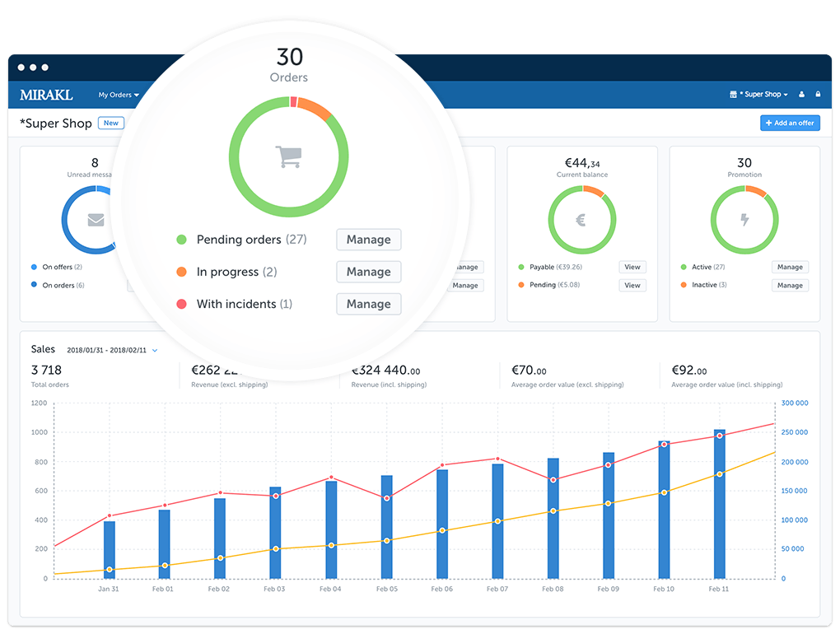Click the MIRAKL logo
This screenshot has height=634, width=840.
(x=46, y=95)
